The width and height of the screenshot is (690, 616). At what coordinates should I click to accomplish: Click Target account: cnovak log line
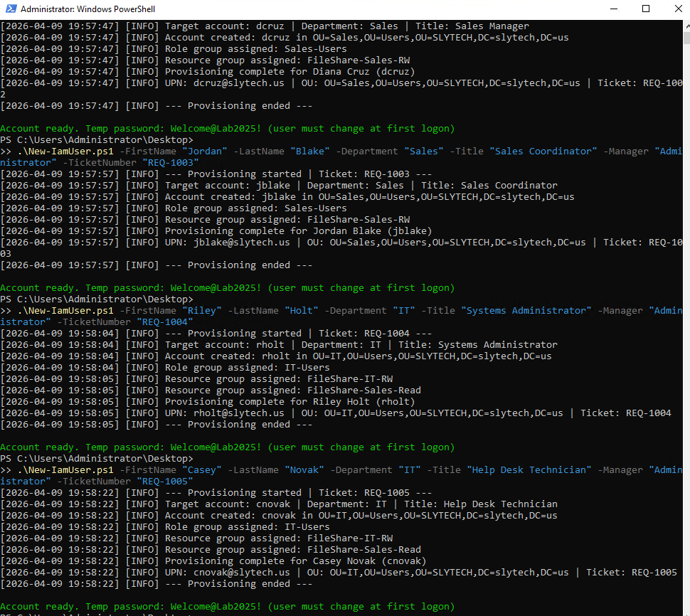pyautogui.click(x=235, y=504)
